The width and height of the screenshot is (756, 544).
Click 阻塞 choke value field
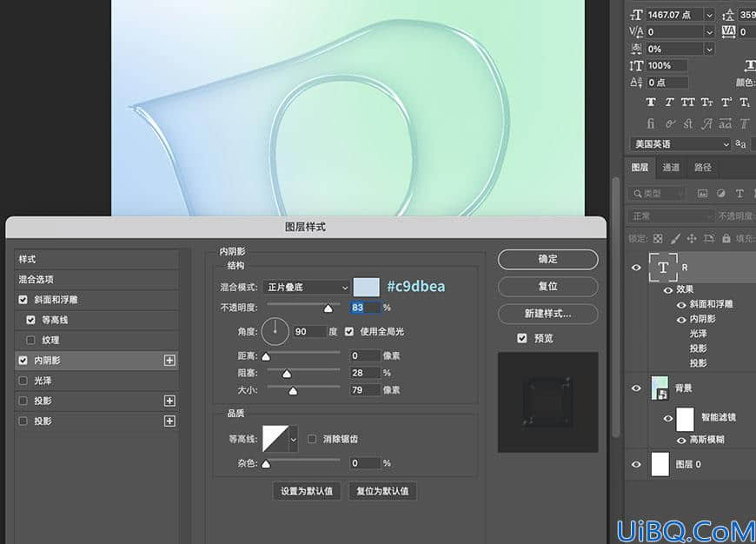click(365, 373)
